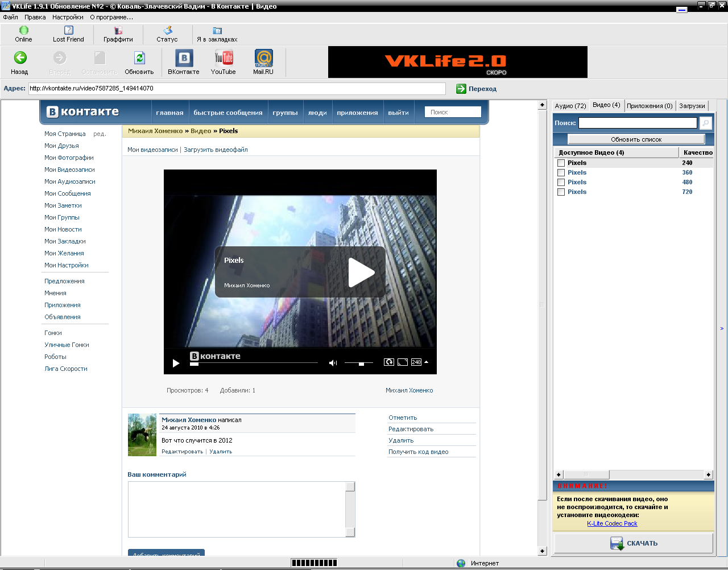
Task: Click the СКАЧАТЬ download button
Action: [634, 543]
